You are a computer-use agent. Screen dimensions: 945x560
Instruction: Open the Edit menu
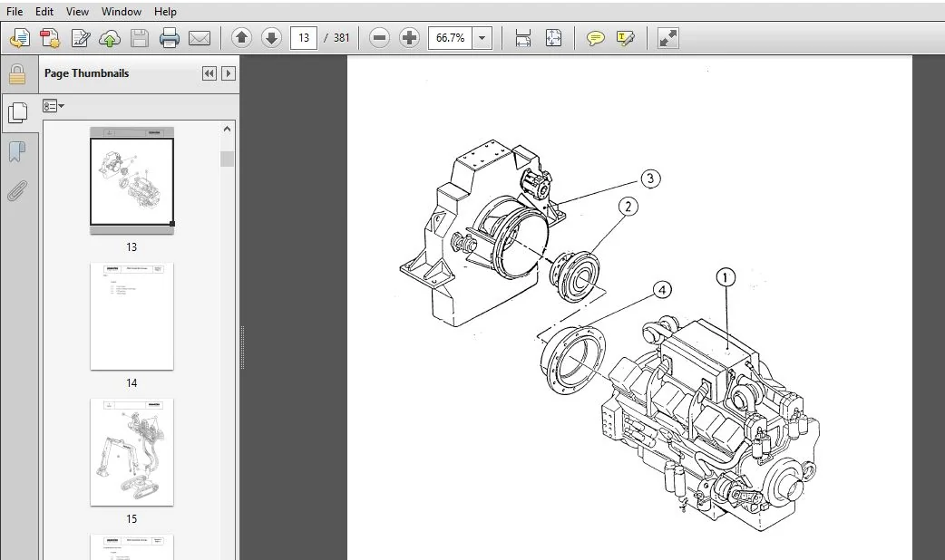[x=44, y=12]
